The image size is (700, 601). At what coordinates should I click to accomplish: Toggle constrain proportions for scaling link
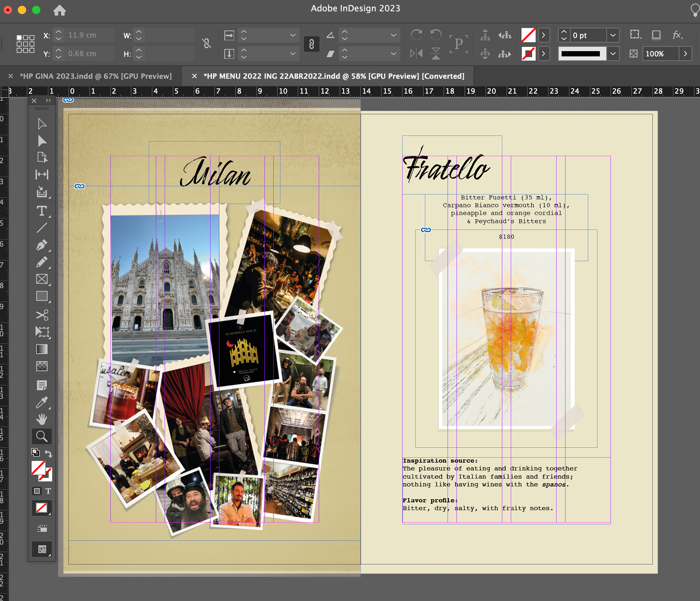[x=311, y=44]
